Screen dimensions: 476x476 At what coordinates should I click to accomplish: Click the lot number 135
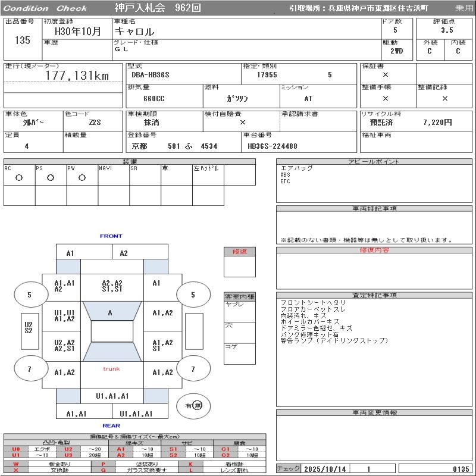tap(22, 40)
